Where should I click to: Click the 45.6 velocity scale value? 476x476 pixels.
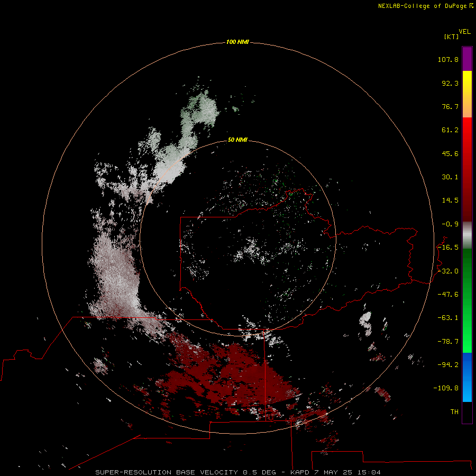(450, 153)
